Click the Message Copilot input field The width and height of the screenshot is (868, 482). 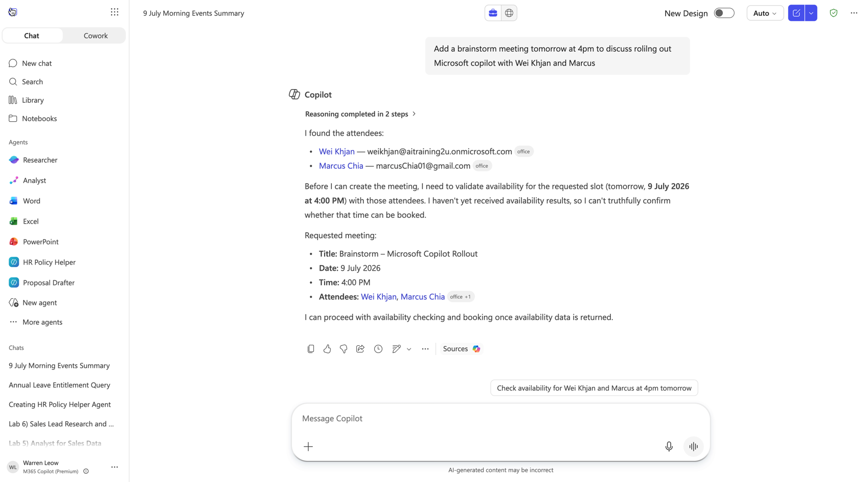[x=501, y=419]
